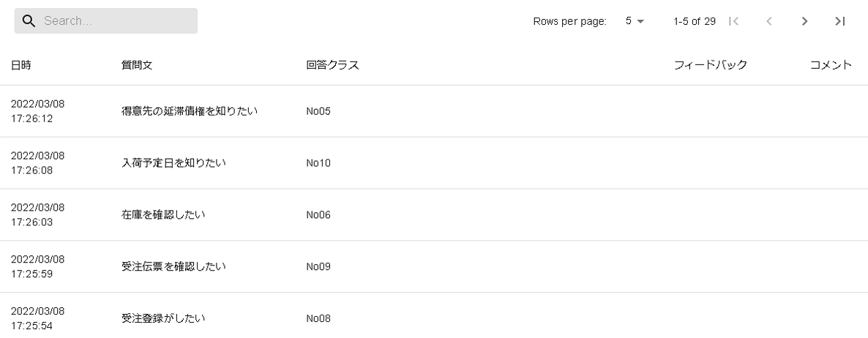Click the No10 answer class cell

pos(319,163)
